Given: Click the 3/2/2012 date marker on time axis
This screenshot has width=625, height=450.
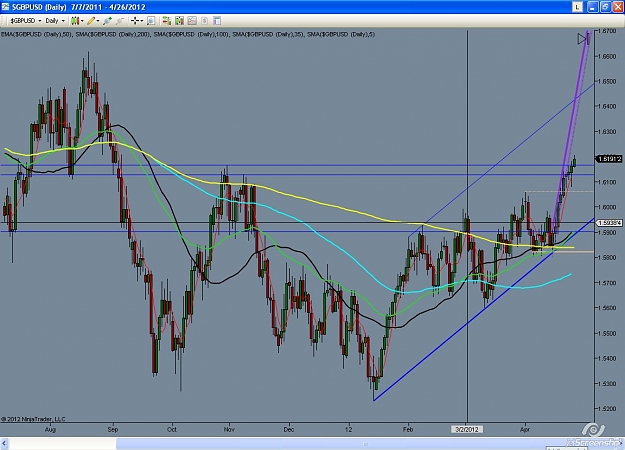Looking at the screenshot, I should (x=467, y=429).
